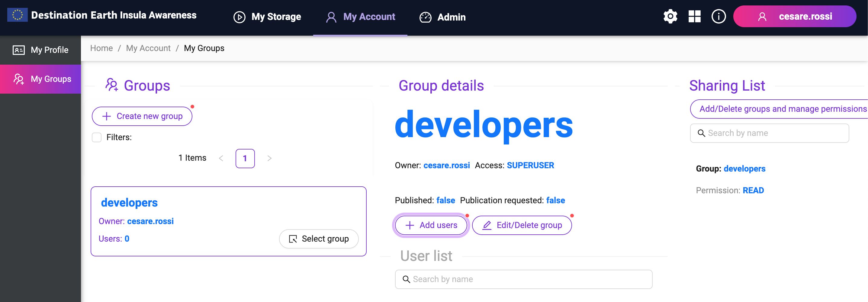
Task: Focus Sharing List search by name field
Action: click(769, 133)
